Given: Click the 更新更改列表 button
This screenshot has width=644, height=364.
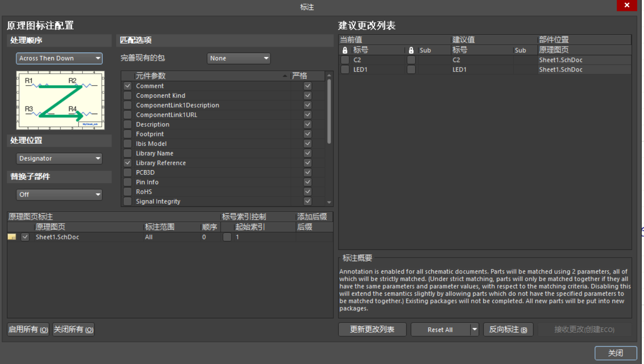Looking at the screenshot, I should (x=372, y=329).
